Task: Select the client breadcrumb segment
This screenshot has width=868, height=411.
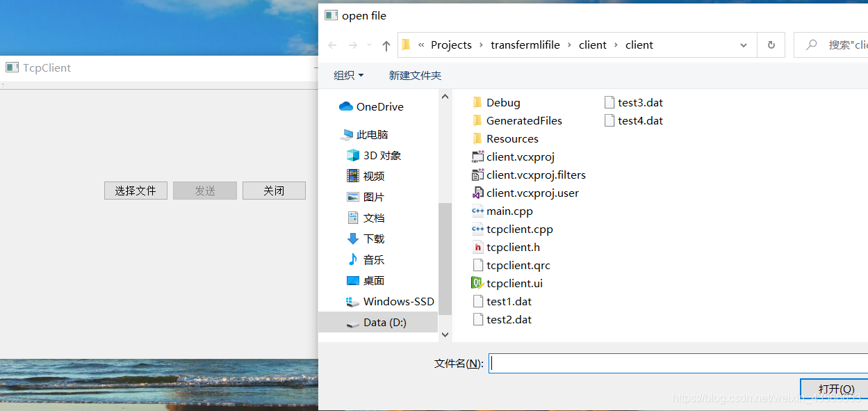Action: [x=592, y=45]
